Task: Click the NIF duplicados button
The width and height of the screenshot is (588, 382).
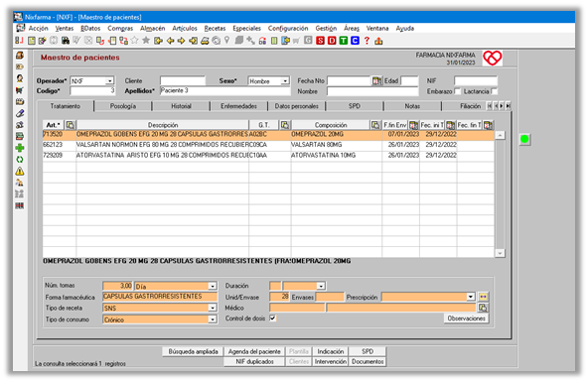Action: pos(254,362)
